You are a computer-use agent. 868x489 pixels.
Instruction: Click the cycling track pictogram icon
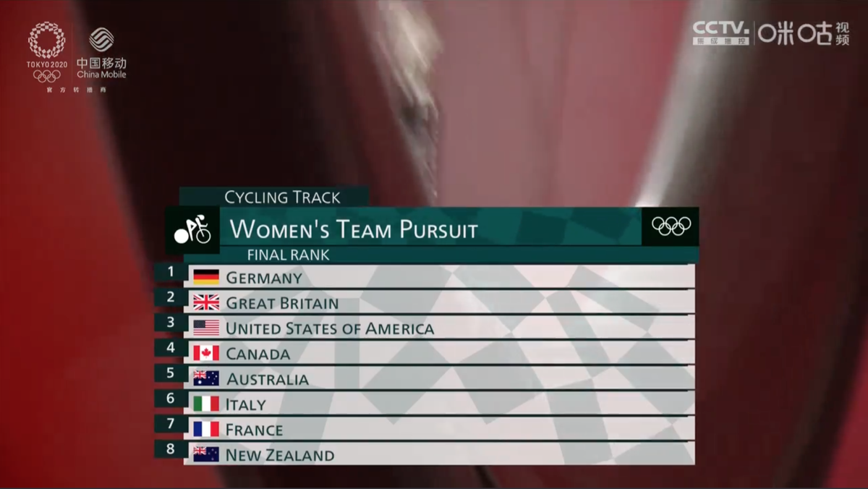(x=192, y=231)
